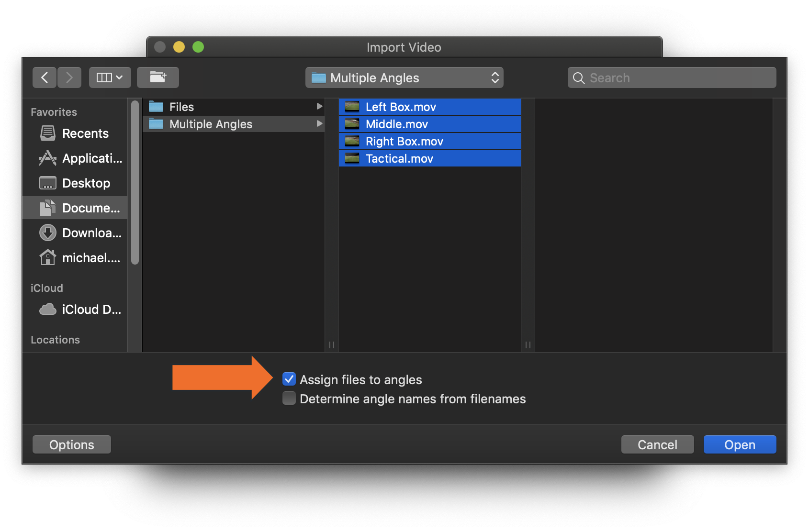Navigate back using the back arrow
The height and width of the screenshot is (532, 809).
44,77
